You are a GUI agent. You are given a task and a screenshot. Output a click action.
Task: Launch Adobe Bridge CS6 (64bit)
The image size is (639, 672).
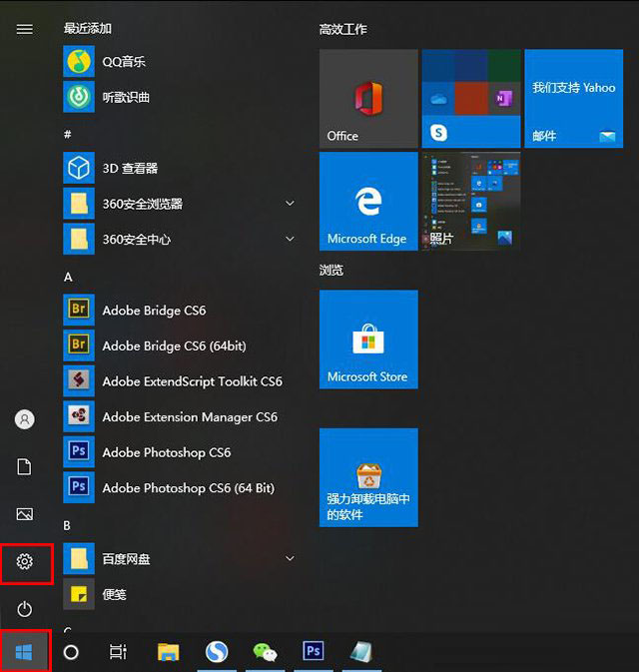pos(174,345)
